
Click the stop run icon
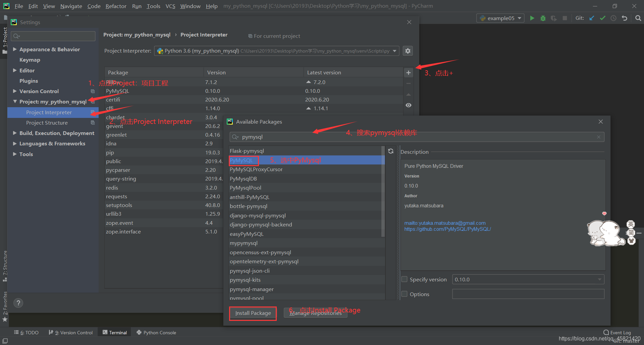(565, 18)
